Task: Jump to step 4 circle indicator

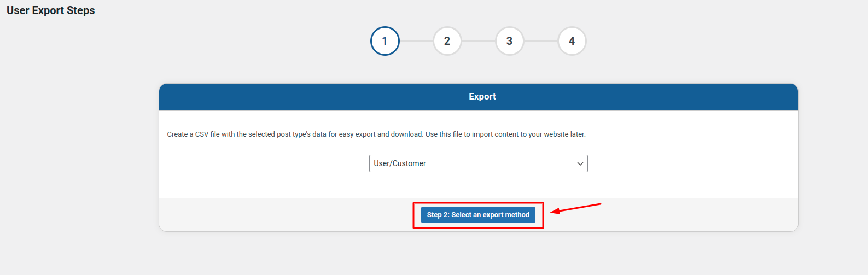Action: (572, 41)
